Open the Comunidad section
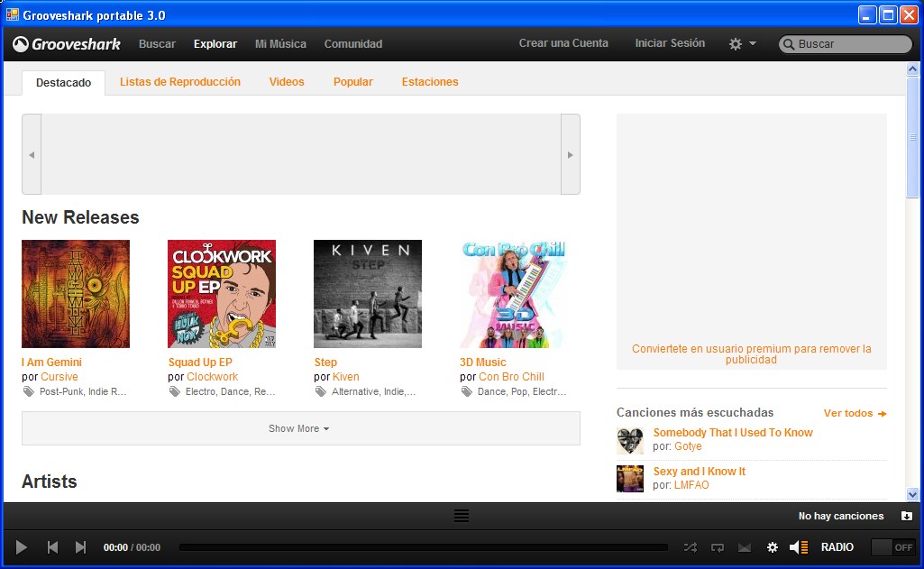The width and height of the screenshot is (924, 569). (353, 43)
